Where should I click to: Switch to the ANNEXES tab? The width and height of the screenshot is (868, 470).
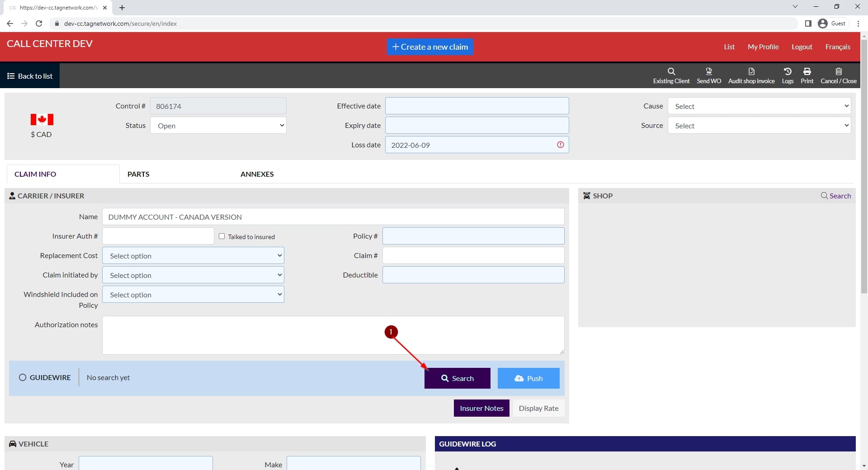point(257,174)
